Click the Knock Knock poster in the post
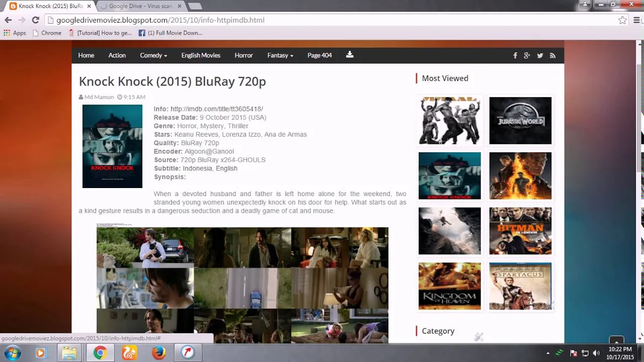Viewport: 644px width, 362px height. pyautogui.click(x=112, y=146)
